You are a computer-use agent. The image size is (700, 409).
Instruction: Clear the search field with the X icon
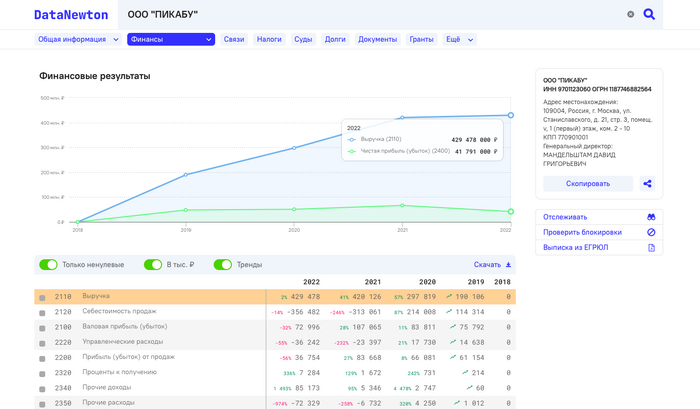[630, 15]
